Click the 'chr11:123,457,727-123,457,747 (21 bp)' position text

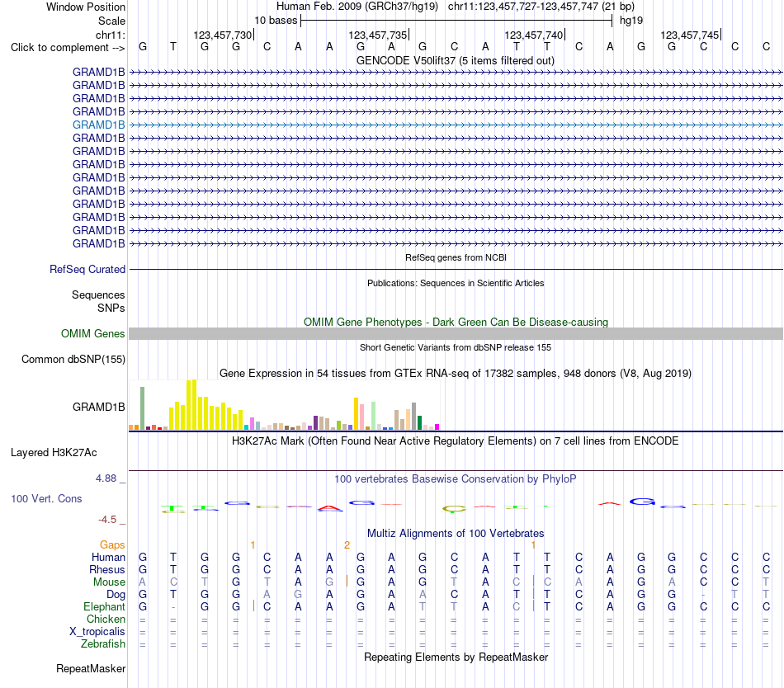pos(541,7)
